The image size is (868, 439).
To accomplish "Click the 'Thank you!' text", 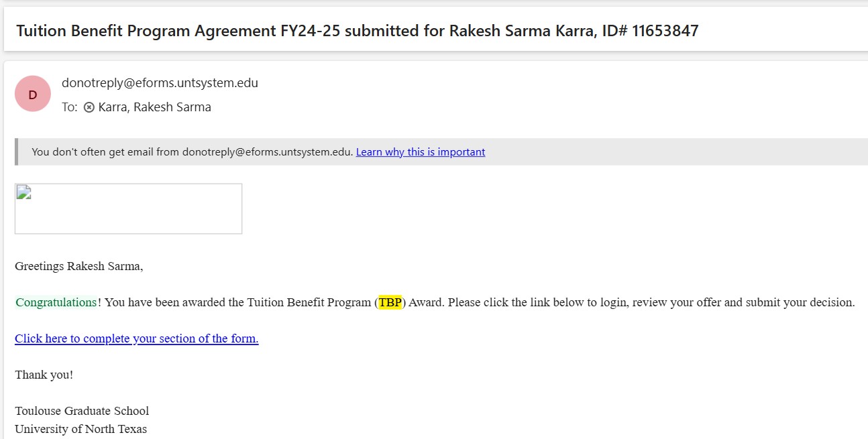I will tap(44, 375).
